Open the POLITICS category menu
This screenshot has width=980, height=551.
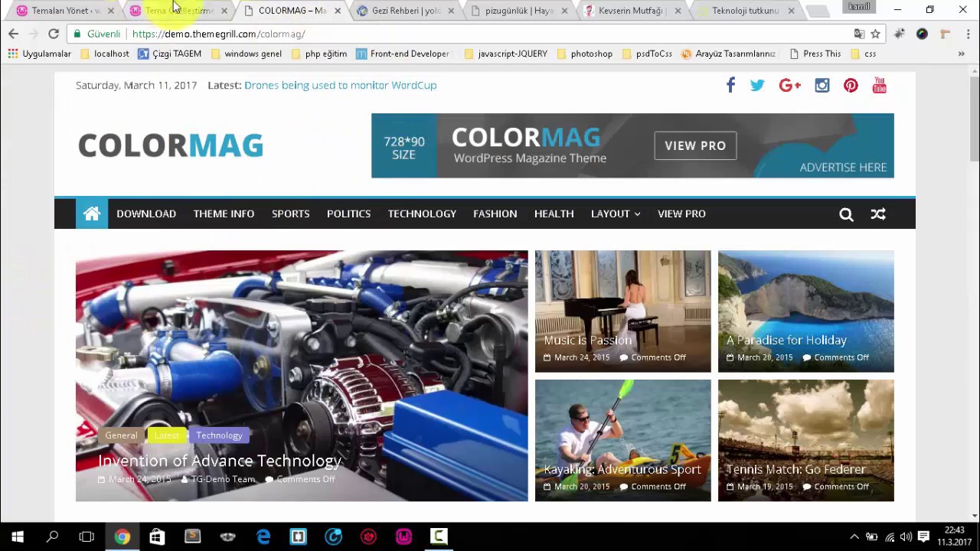tap(348, 214)
